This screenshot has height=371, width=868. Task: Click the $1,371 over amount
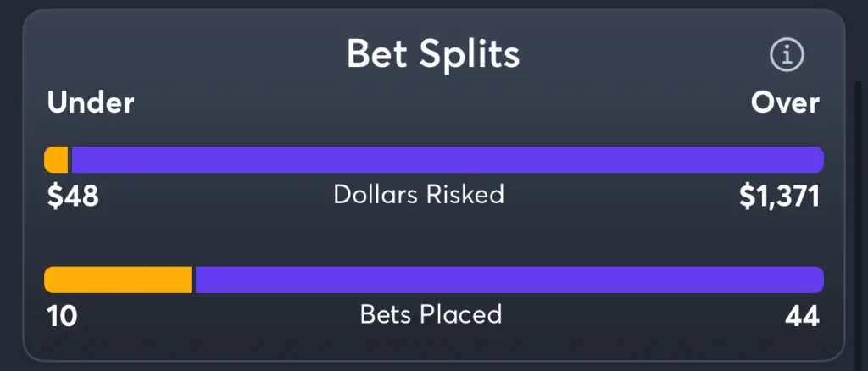click(780, 197)
